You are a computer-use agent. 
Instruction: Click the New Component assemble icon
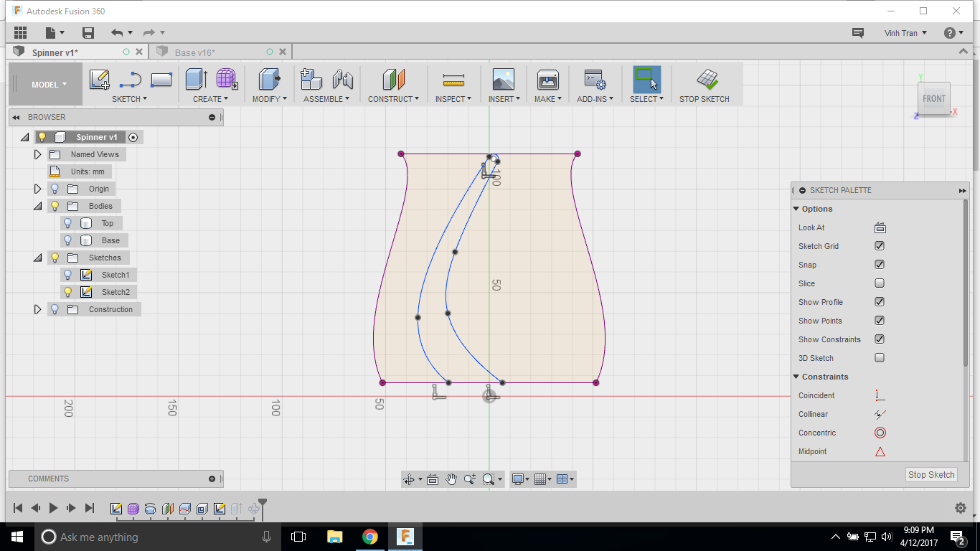click(311, 80)
